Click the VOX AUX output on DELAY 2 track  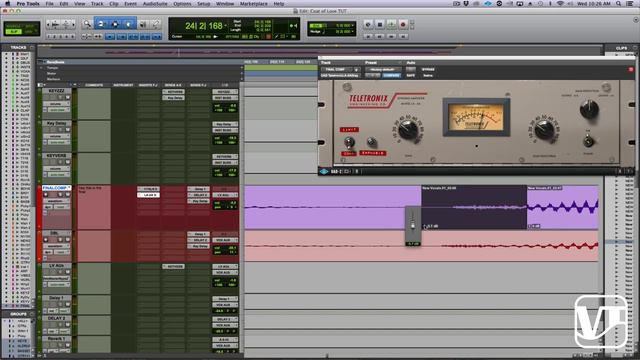click(224, 325)
